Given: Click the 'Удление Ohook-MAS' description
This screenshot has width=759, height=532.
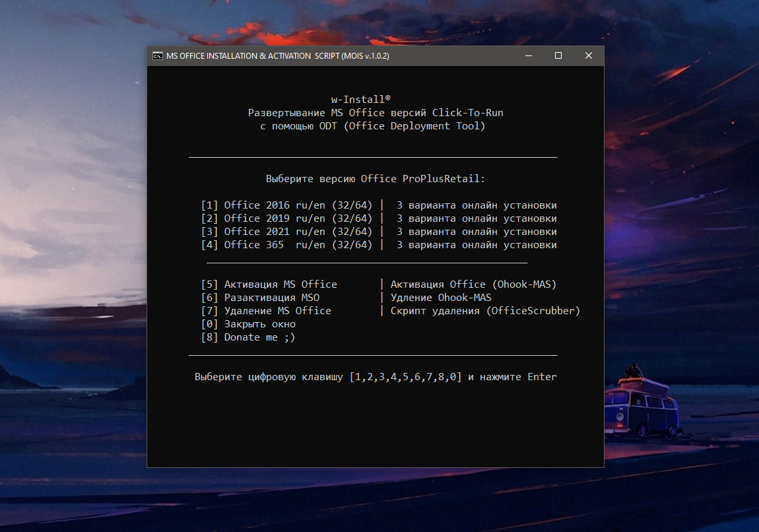Looking at the screenshot, I should pyautogui.click(x=441, y=298).
